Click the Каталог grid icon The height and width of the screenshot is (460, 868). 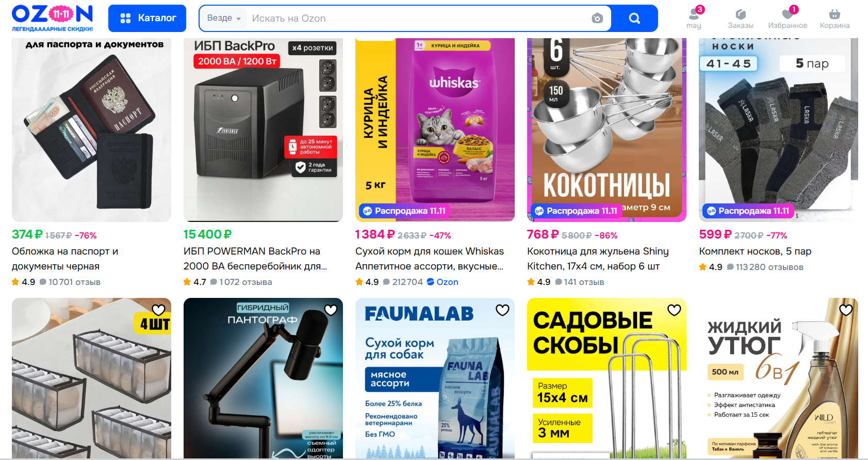tap(125, 19)
